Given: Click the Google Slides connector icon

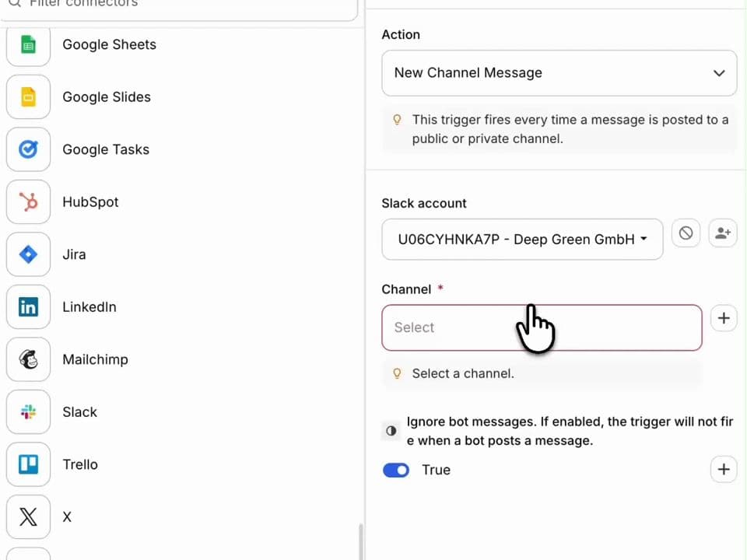Looking at the screenshot, I should (x=28, y=97).
